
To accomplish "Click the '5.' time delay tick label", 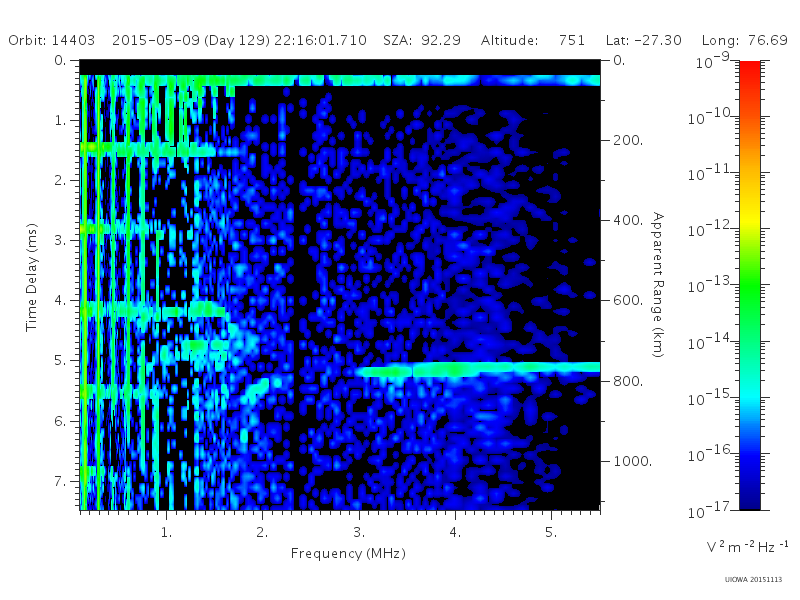I will click(60, 361).
